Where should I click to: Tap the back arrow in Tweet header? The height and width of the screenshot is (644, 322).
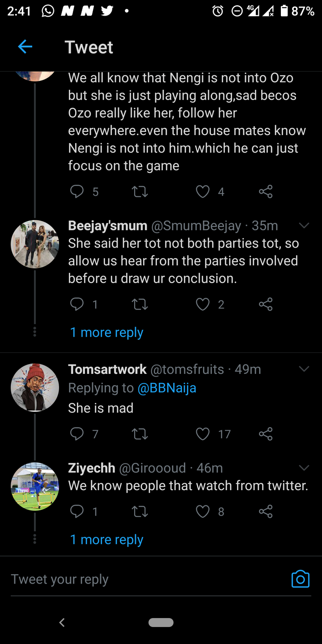click(25, 47)
